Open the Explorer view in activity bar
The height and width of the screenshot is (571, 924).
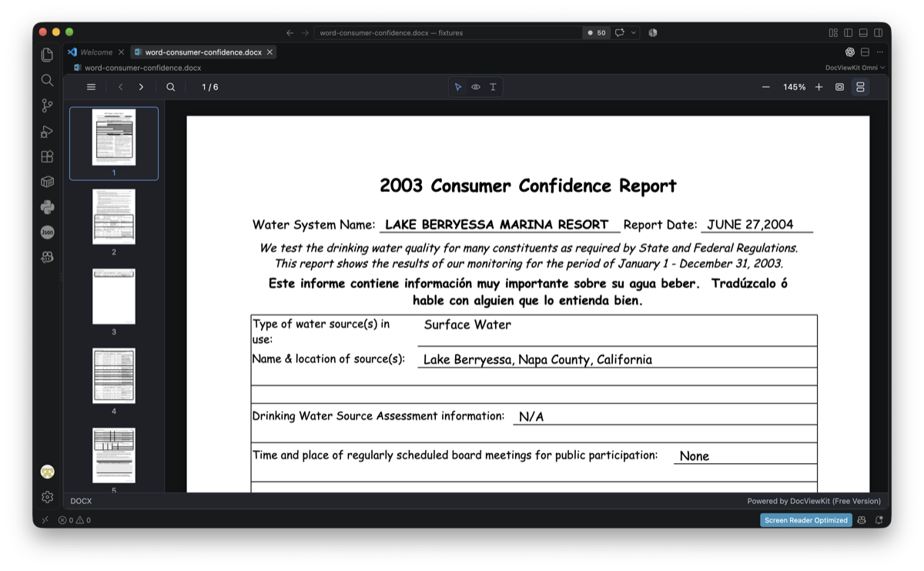point(47,55)
